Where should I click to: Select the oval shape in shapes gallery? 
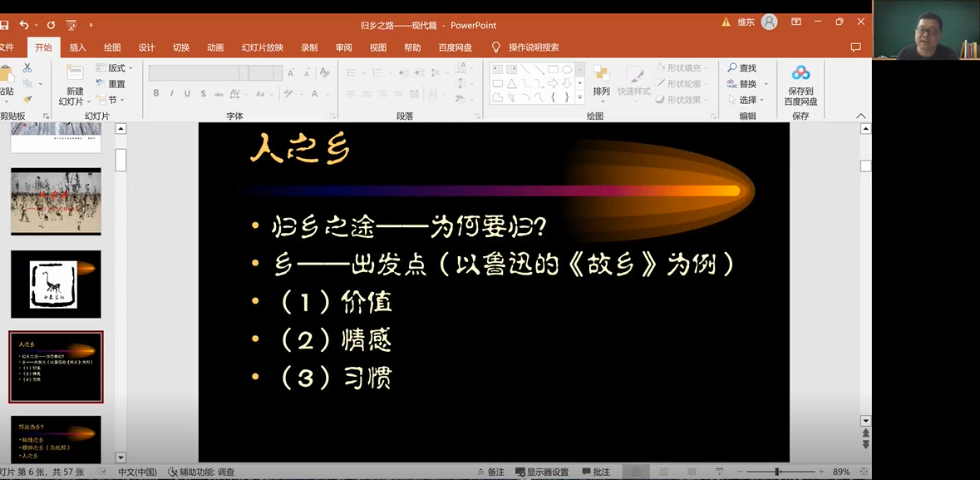coord(567,70)
